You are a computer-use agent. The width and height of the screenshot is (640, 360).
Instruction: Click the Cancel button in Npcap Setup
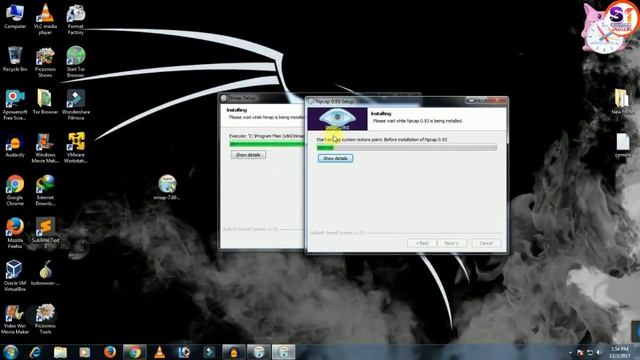[x=486, y=243]
